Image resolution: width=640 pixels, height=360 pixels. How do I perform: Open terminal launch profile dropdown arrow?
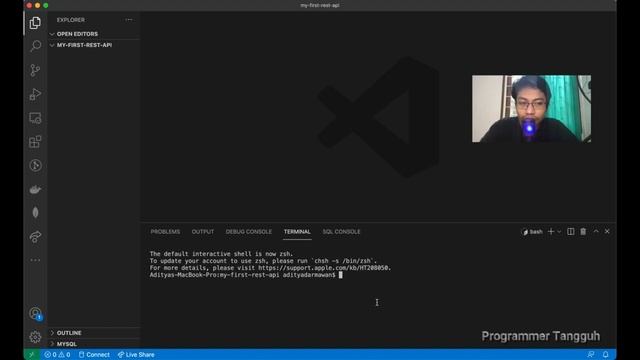(559, 231)
